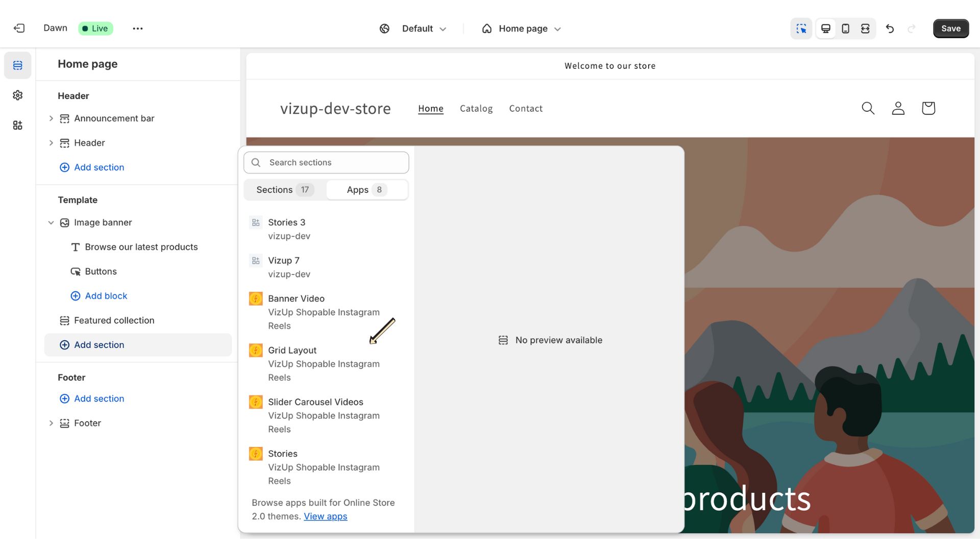Expand the Footer section item
Image resolution: width=980 pixels, height=551 pixels.
pyautogui.click(x=51, y=423)
